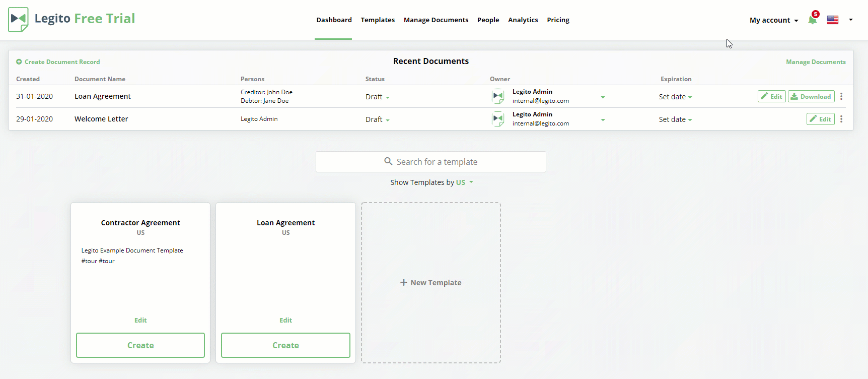Open the notifications bell
Screen dimensions: 868x379
[x=812, y=20]
